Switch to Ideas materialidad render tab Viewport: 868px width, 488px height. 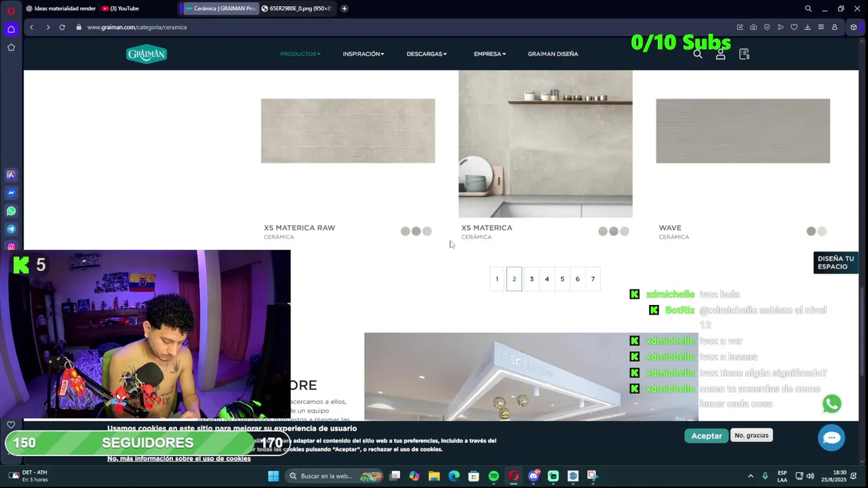point(61,9)
